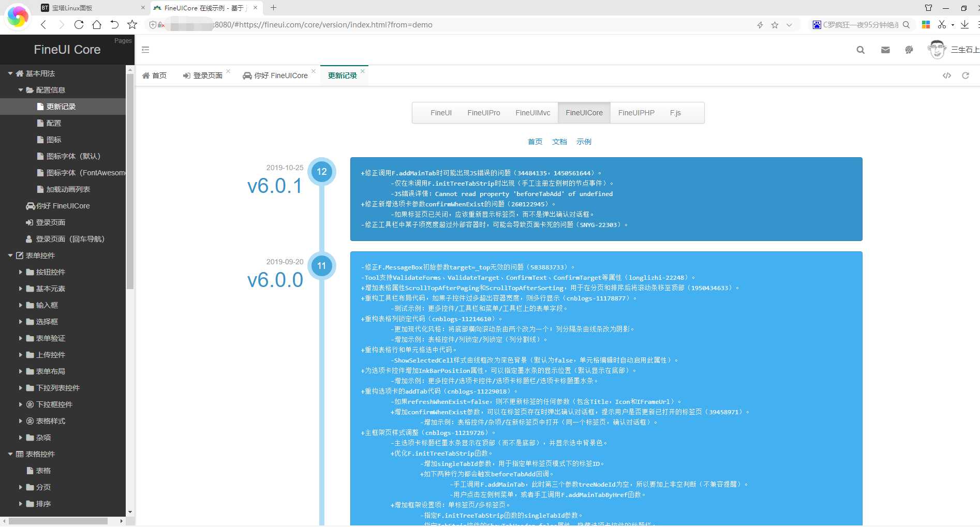Switch to the 首页 tab
The image size is (980, 527).
(155, 76)
